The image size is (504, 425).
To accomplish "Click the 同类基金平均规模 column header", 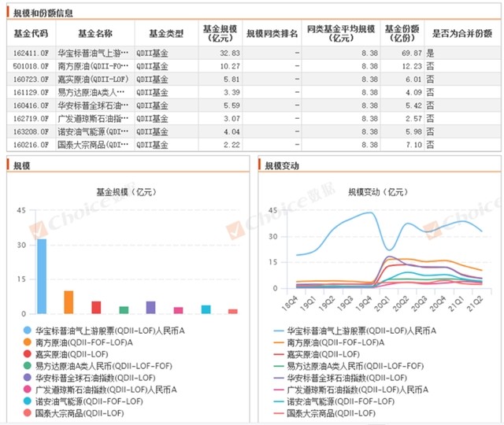I will pyautogui.click(x=341, y=33).
